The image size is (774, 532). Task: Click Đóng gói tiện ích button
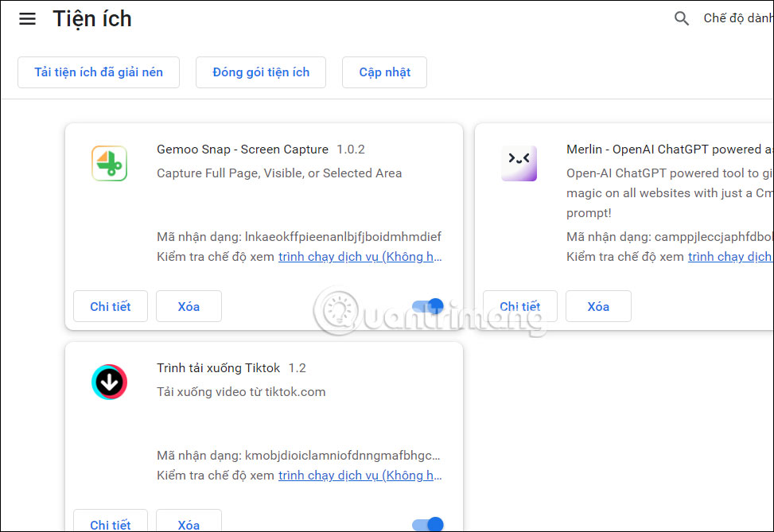(x=261, y=72)
